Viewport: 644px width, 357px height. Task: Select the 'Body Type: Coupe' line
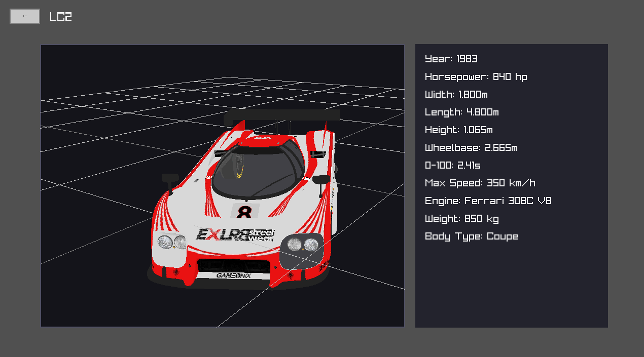[472, 236]
